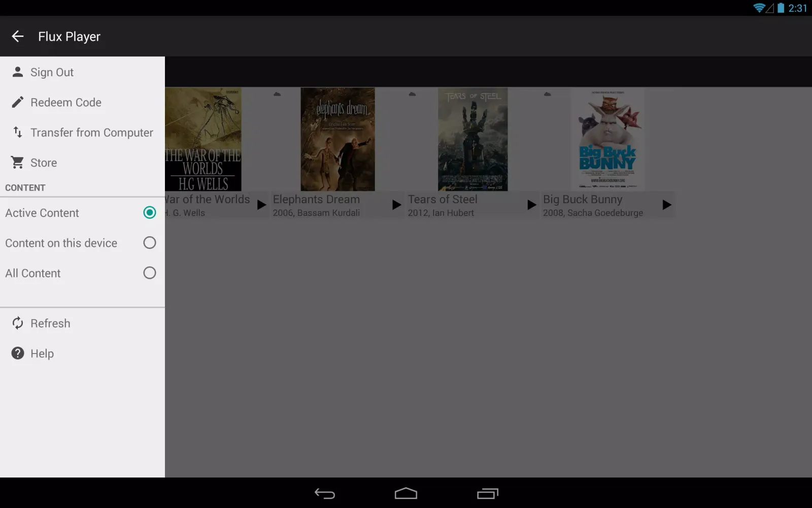This screenshot has width=812, height=508.
Task: Open The War of the Worlds cover
Action: 203,139
